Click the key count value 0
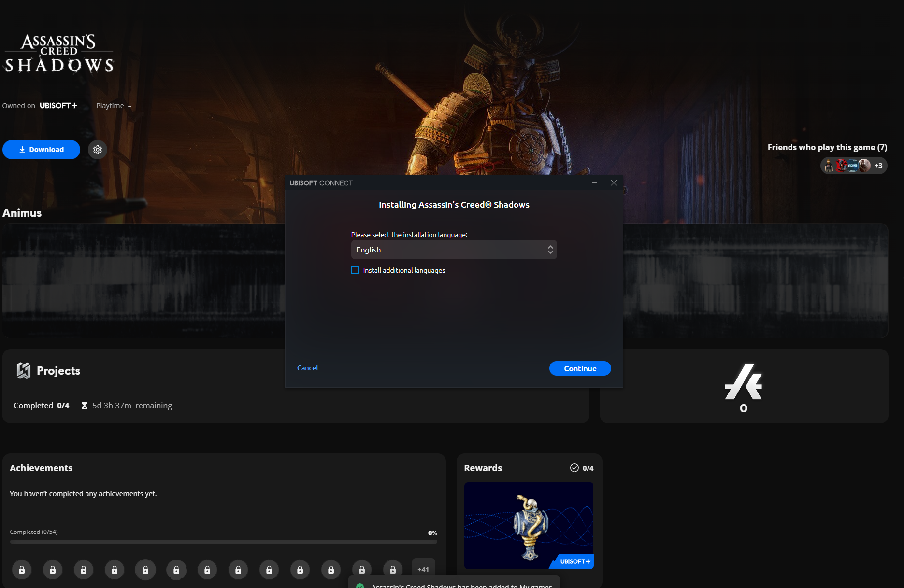The width and height of the screenshot is (904, 588). (744, 408)
